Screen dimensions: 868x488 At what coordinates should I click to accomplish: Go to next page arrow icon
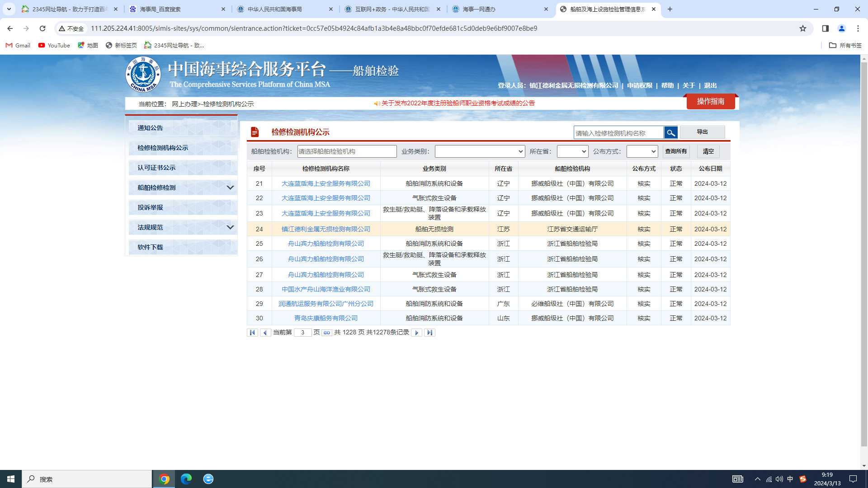pyautogui.click(x=416, y=333)
